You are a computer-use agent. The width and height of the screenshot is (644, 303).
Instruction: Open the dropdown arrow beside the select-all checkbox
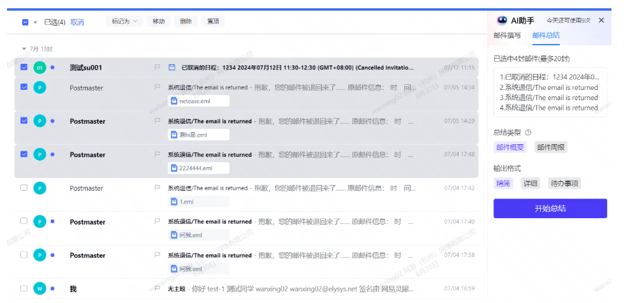coord(35,22)
